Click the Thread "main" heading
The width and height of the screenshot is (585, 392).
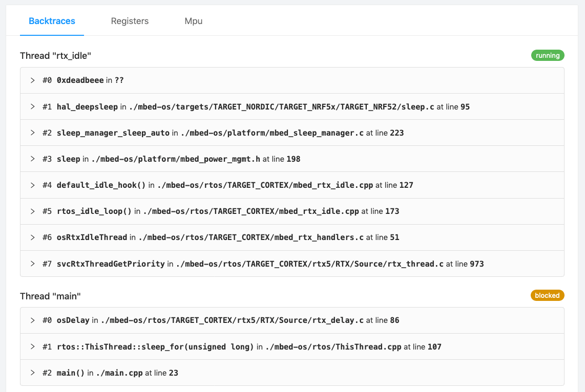tap(50, 296)
